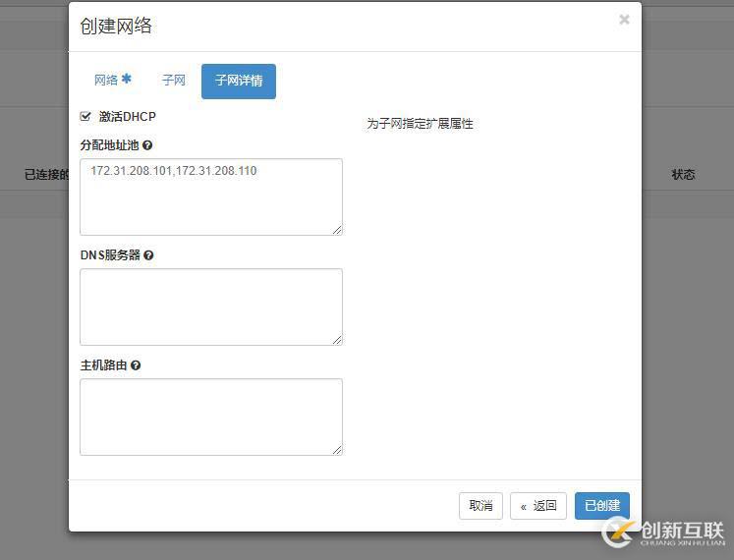Click the 创建网络 dialog title
Image resolution: width=734 pixels, height=560 pixels.
(116, 26)
